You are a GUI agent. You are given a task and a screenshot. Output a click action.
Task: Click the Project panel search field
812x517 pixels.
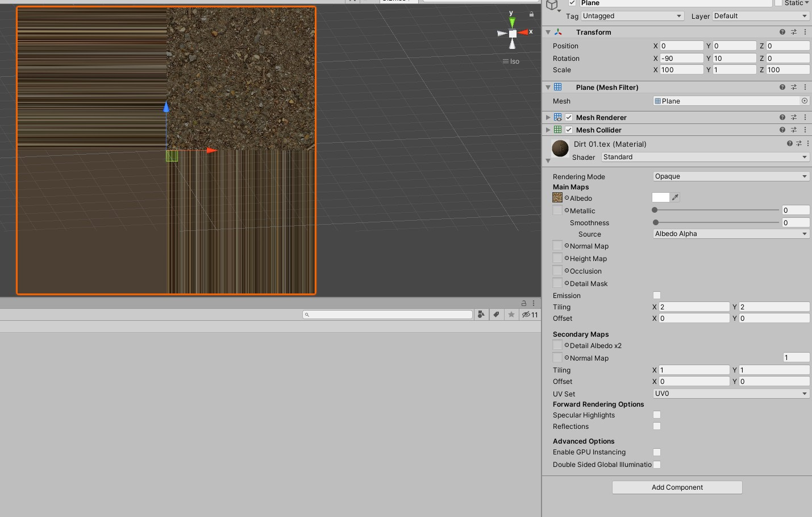pyautogui.click(x=388, y=315)
